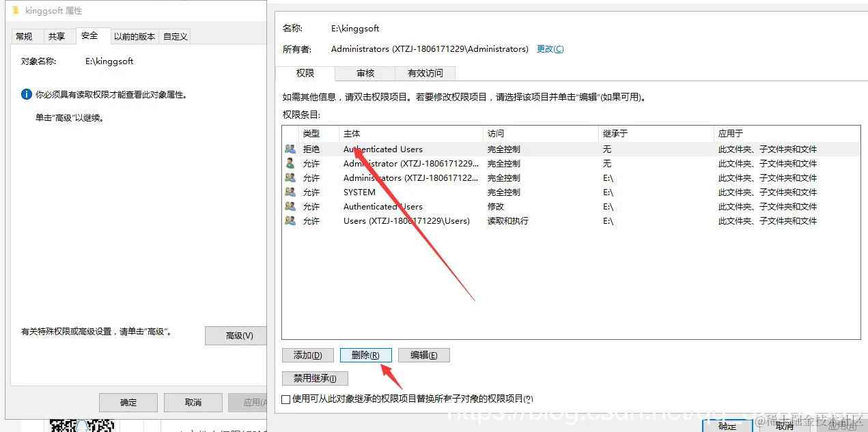Sort entries by the 类型 column header
Image resolution: width=868 pixels, height=432 pixels.
click(x=319, y=133)
